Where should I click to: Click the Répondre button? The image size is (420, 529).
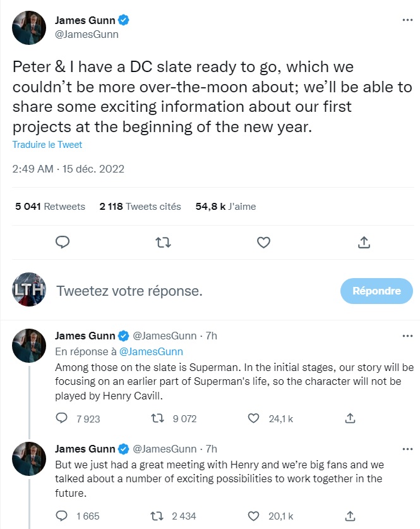[x=376, y=291]
